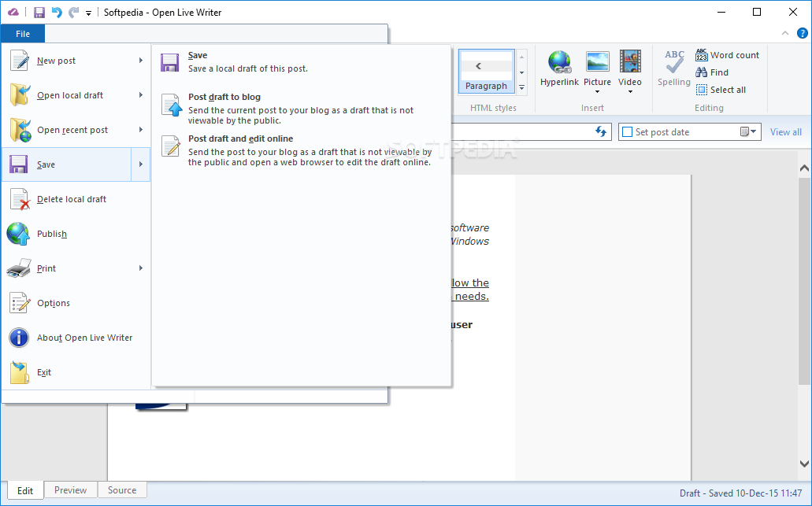Switch to the Source tab

pyautogui.click(x=122, y=490)
